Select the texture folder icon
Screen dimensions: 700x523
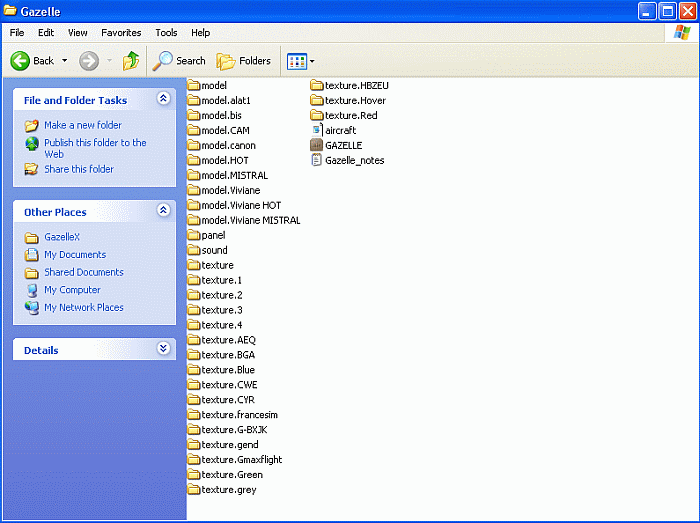point(193,265)
